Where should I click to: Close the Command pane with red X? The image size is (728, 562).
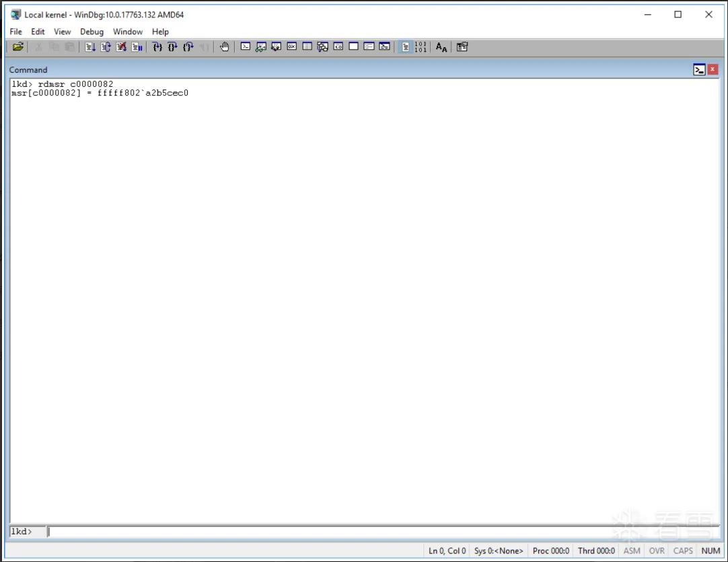point(713,70)
